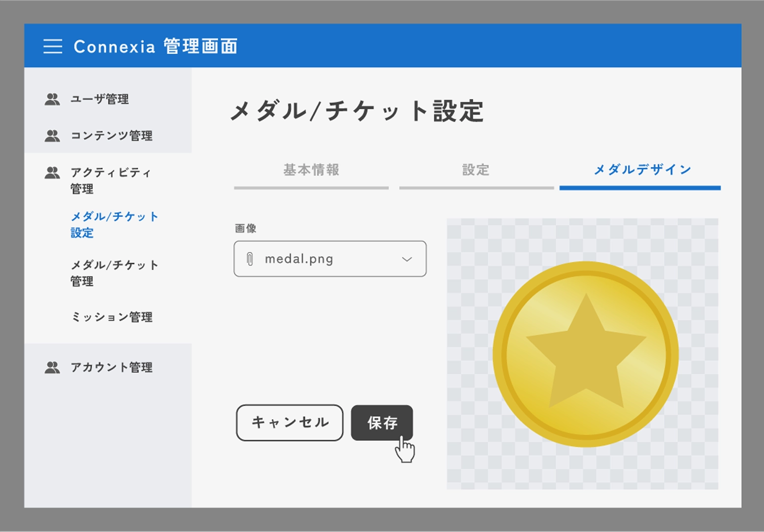Click the コンテンツ管理 people icon
Image resolution: width=764 pixels, height=532 pixels.
[52, 135]
